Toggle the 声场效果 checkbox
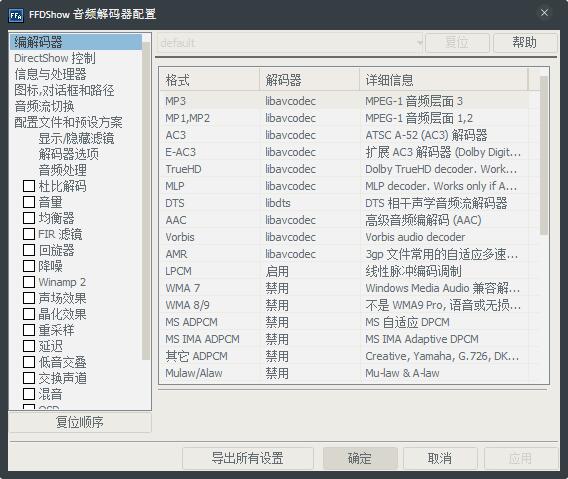Image resolution: width=568 pixels, height=479 pixels. [x=29, y=298]
